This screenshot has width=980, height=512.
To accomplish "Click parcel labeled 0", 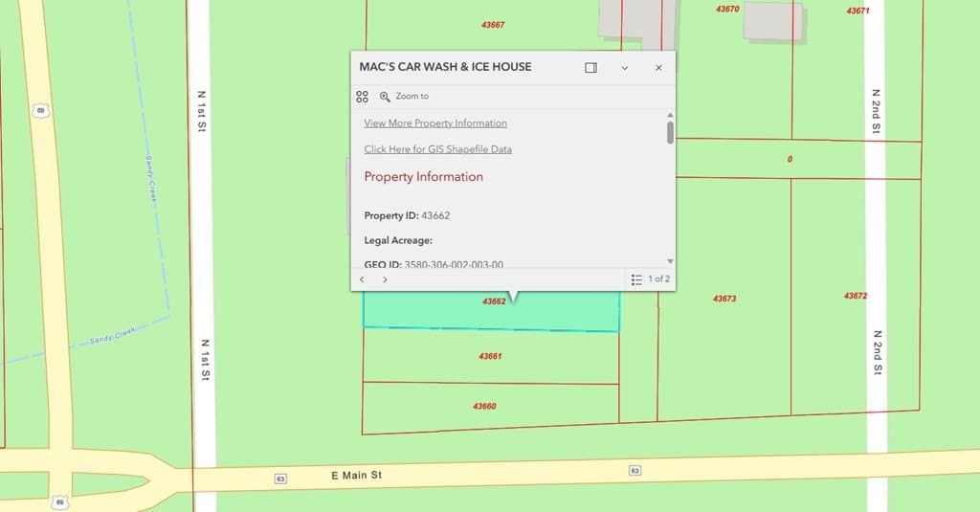I will coord(790,160).
